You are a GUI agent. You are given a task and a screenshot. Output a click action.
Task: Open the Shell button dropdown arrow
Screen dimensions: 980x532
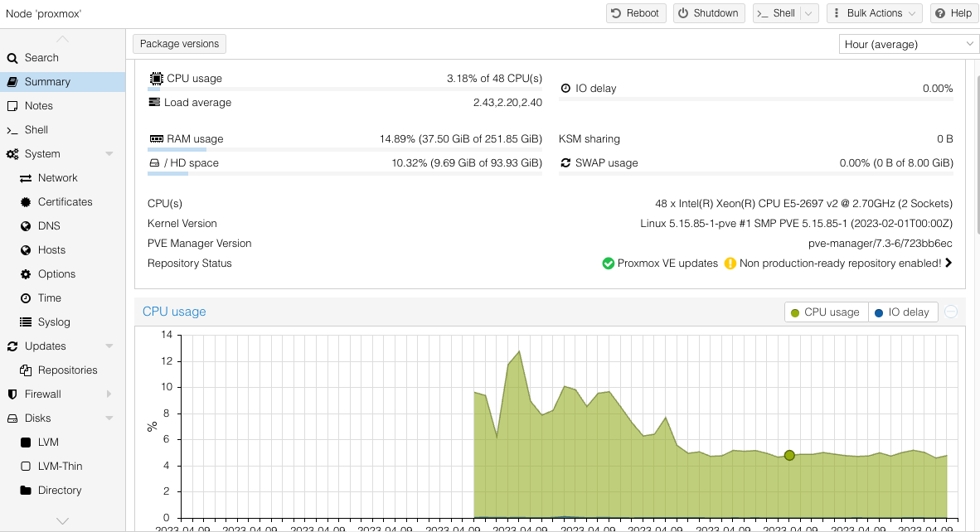(808, 13)
